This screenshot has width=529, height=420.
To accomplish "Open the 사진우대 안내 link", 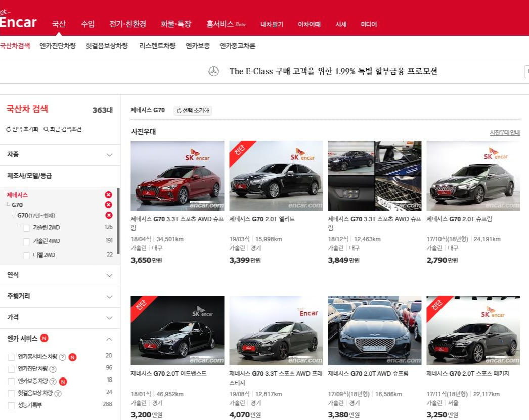I will pos(505,133).
